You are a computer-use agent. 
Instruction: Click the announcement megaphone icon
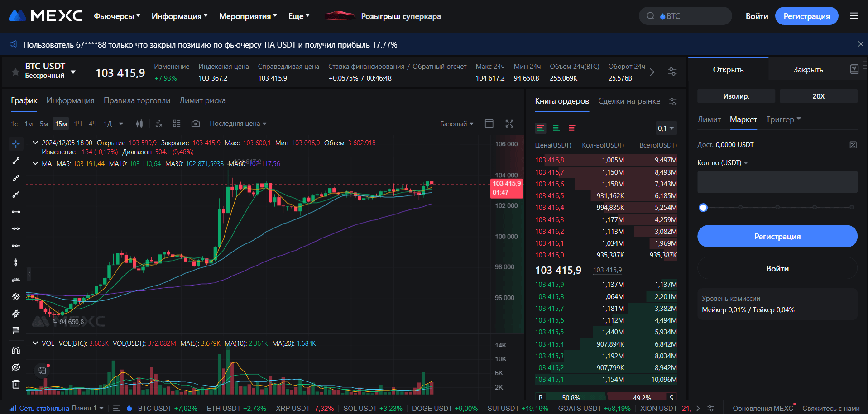tap(13, 44)
